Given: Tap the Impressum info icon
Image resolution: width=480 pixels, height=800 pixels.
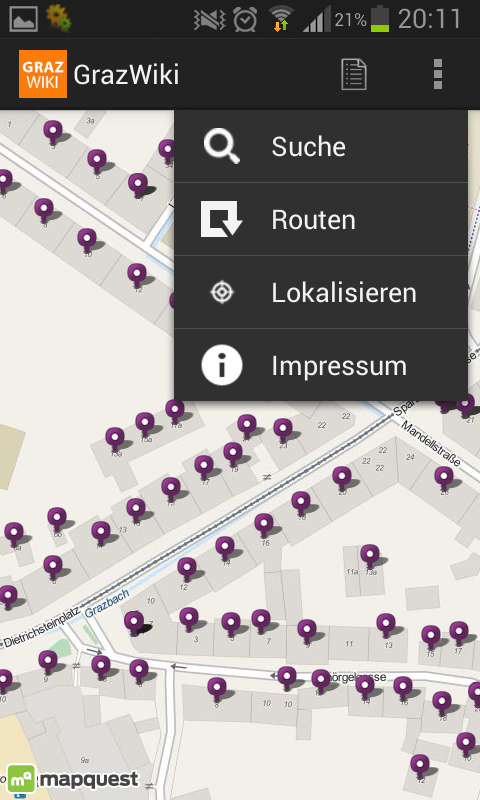Looking at the screenshot, I should (x=221, y=365).
